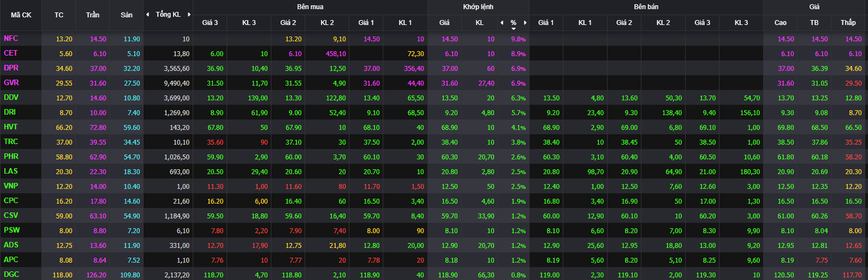868x280 pixels.
Task: Click the Sàn column header
Action: coord(126,14)
